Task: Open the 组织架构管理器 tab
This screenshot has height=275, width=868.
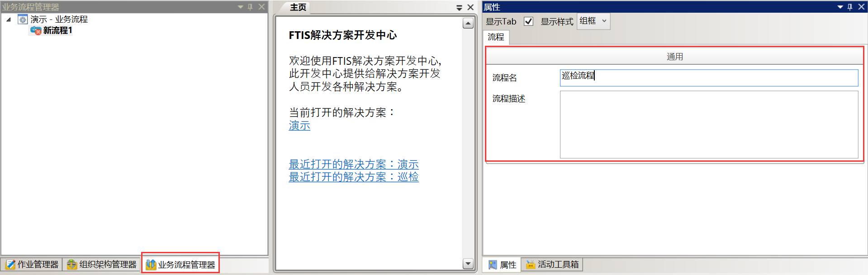Action: (102, 264)
